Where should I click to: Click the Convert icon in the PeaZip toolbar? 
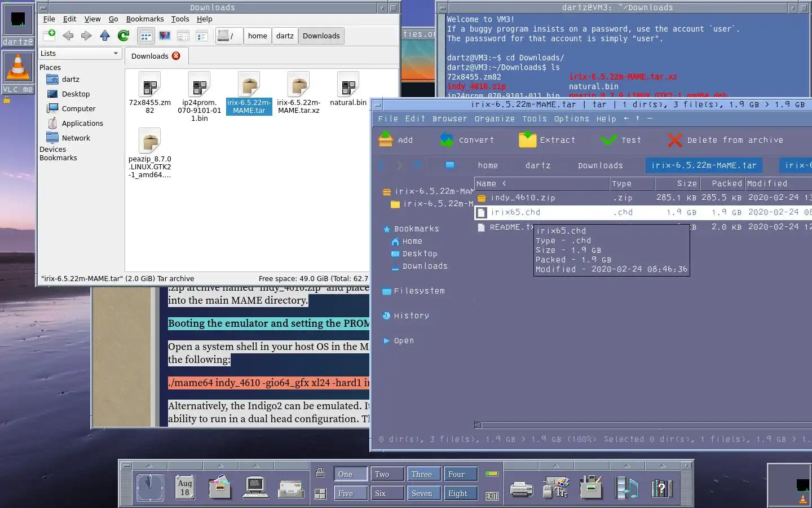[447, 139]
